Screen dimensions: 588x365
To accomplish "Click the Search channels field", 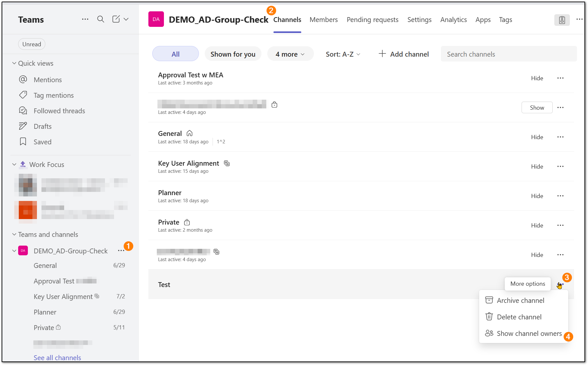I will pos(509,54).
